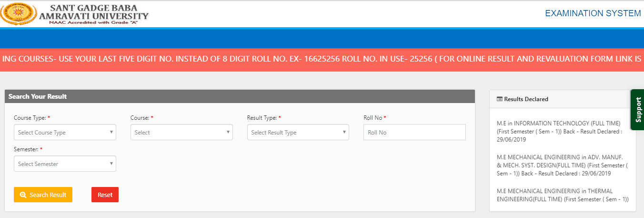Click the list icon beside Results Declared
644x218 pixels.
point(500,99)
